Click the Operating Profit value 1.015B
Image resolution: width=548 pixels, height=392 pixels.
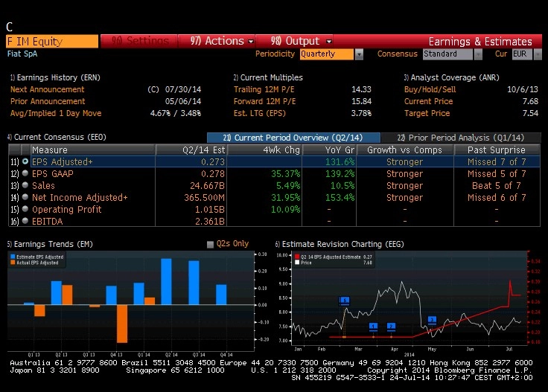(210, 210)
